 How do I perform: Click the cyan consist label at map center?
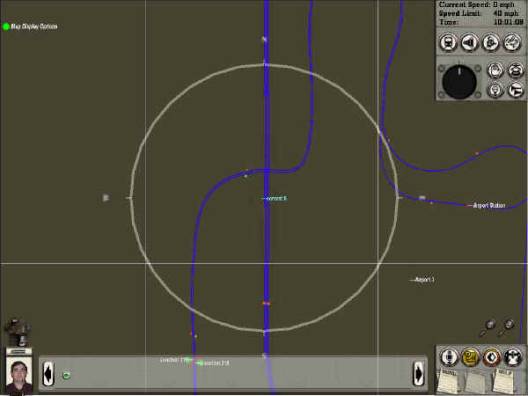[x=276, y=198]
